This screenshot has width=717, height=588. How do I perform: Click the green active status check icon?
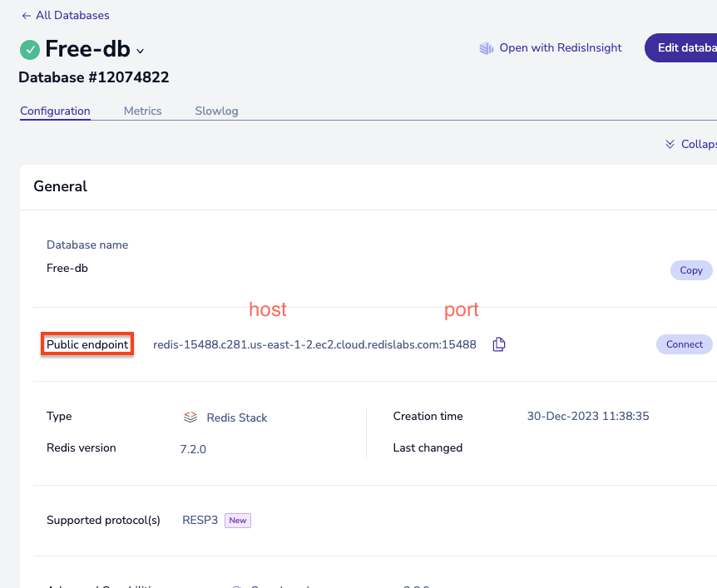point(30,49)
